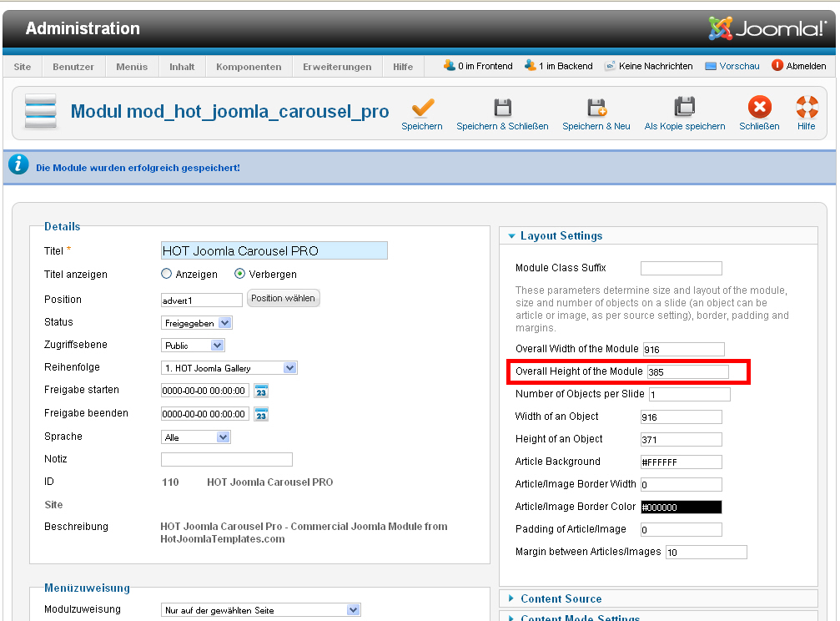Click the Position input field
Screen dimensions: 840x621
tap(202, 300)
